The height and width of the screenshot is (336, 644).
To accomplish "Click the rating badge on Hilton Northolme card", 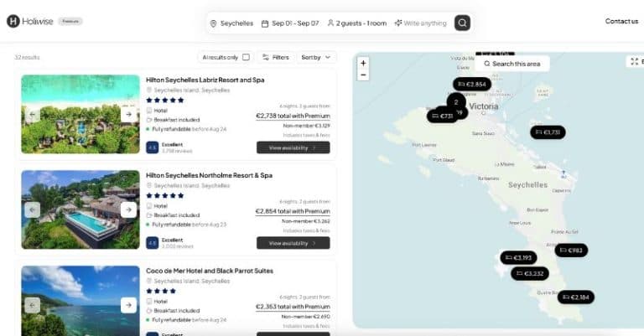I will (153, 243).
